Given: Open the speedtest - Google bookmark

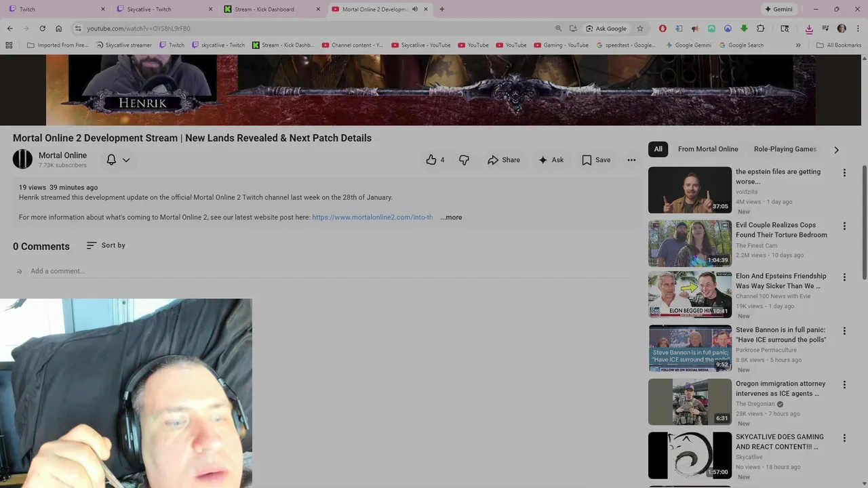Looking at the screenshot, I should (x=626, y=45).
